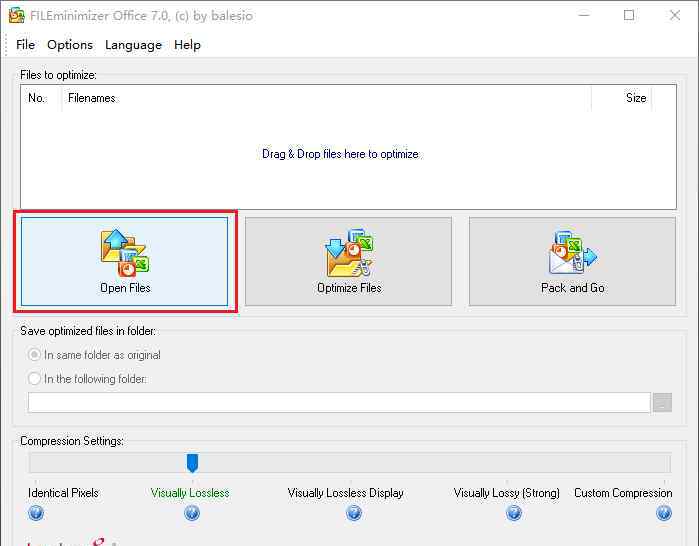Screen dimensions: 699x546
Task: Click the Open Files button
Action: pos(124,262)
